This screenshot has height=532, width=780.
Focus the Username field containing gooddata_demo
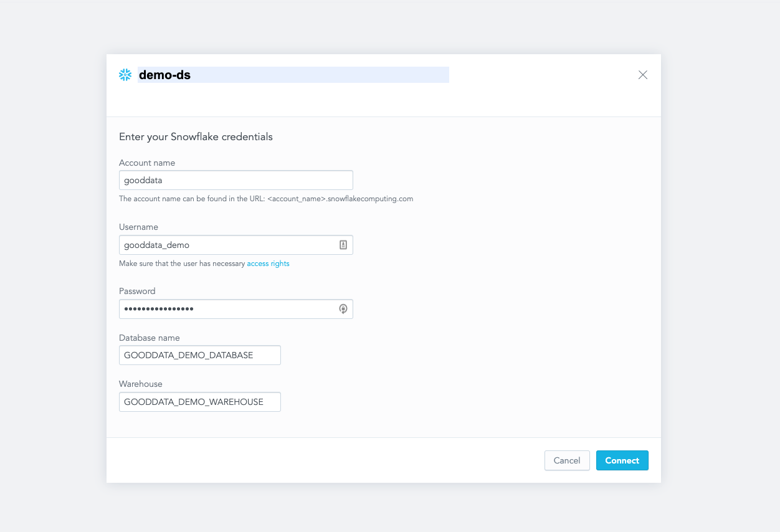pyautogui.click(x=236, y=245)
